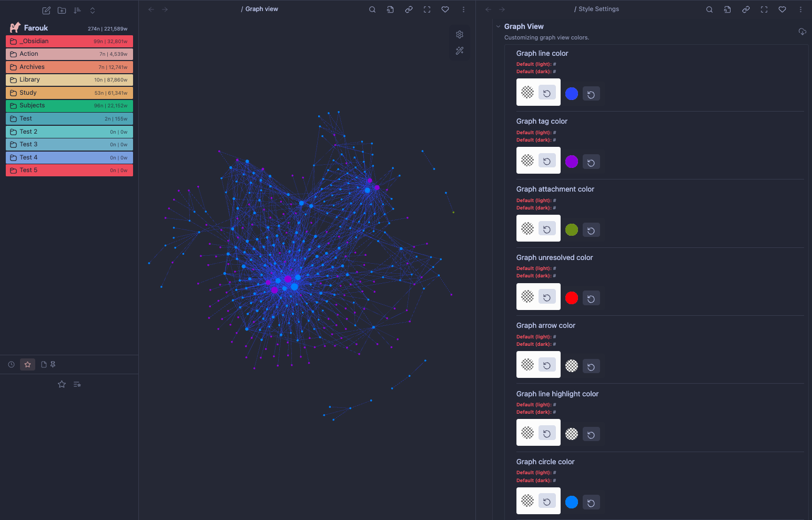Open search in the Graph view pane
Image resolution: width=812 pixels, height=520 pixels.
click(x=372, y=9)
